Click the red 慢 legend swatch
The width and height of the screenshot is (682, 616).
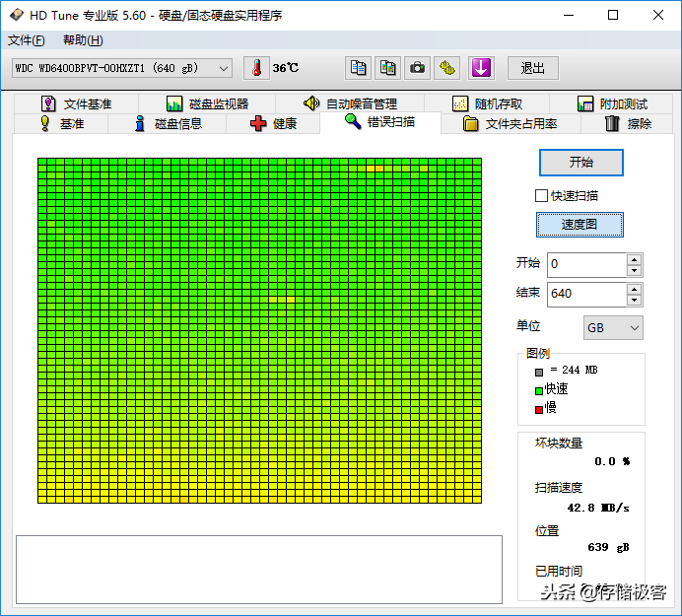(x=539, y=409)
